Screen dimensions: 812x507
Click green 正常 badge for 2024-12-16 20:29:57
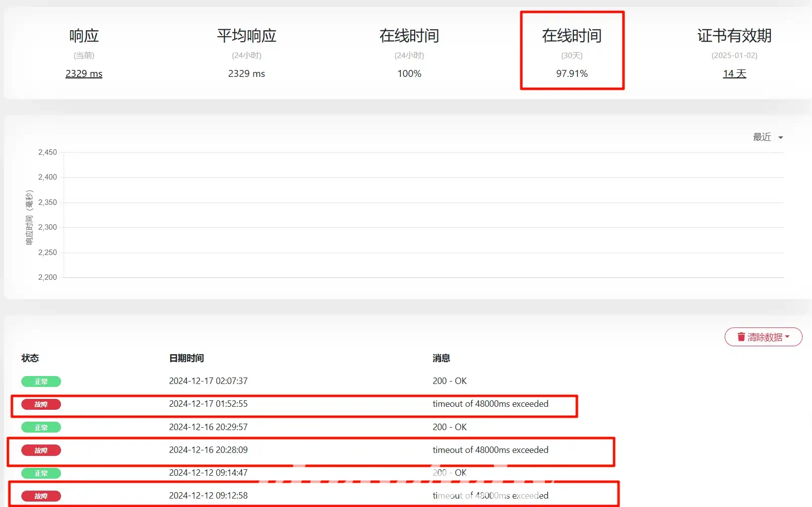41,427
